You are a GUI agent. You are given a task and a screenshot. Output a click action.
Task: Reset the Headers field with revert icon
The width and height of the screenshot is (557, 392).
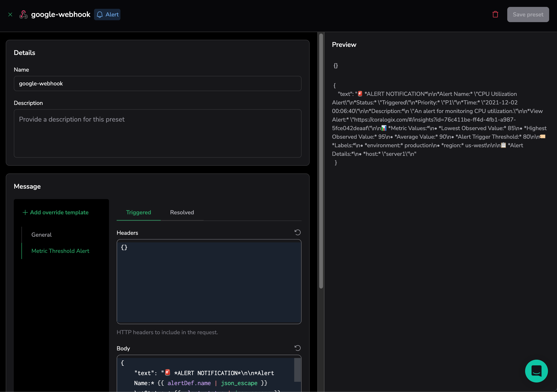pos(297,232)
